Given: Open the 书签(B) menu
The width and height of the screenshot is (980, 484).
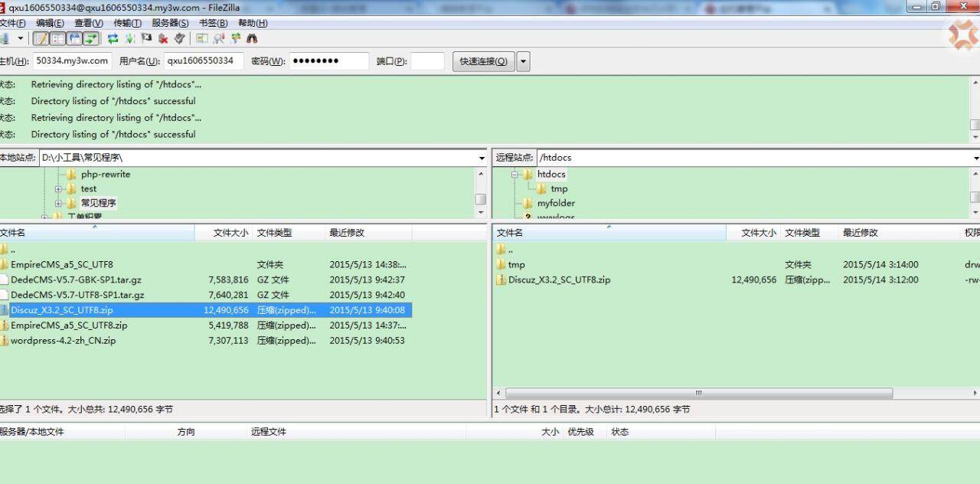Looking at the screenshot, I should click(x=213, y=23).
